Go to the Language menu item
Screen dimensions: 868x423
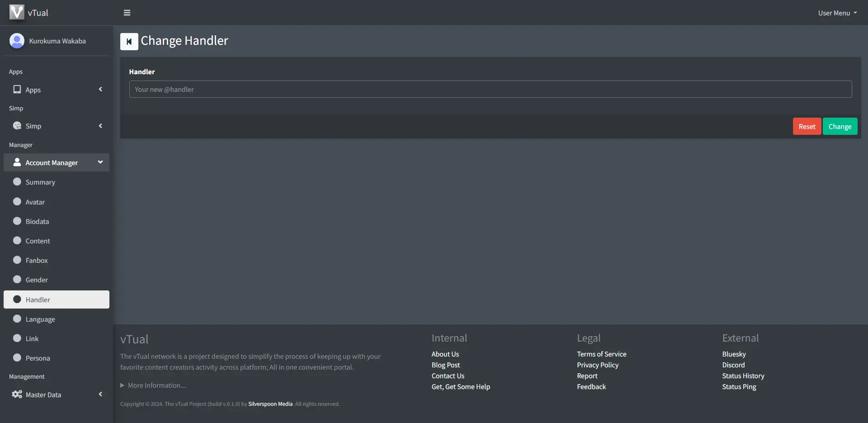pos(40,319)
